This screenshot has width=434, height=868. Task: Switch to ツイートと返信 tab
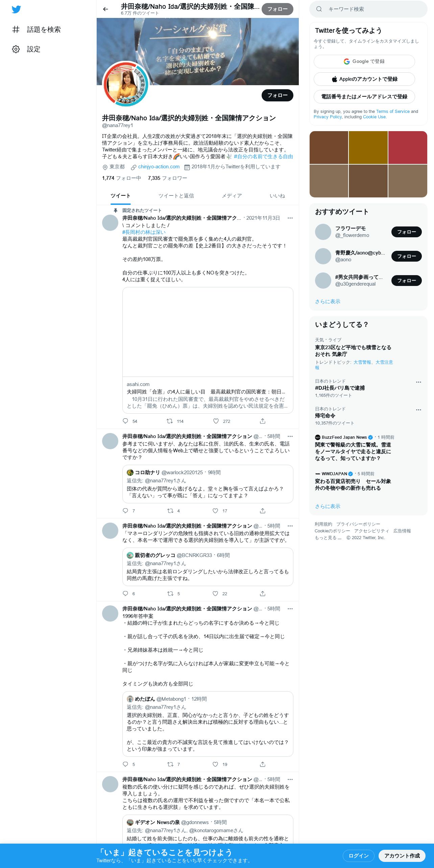click(176, 196)
